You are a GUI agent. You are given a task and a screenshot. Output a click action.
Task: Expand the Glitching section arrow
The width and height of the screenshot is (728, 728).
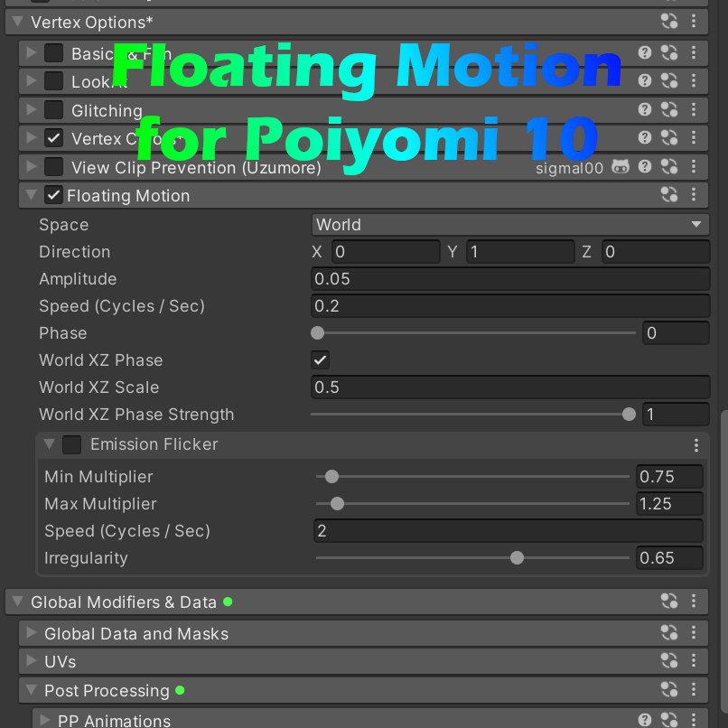click(x=31, y=109)
